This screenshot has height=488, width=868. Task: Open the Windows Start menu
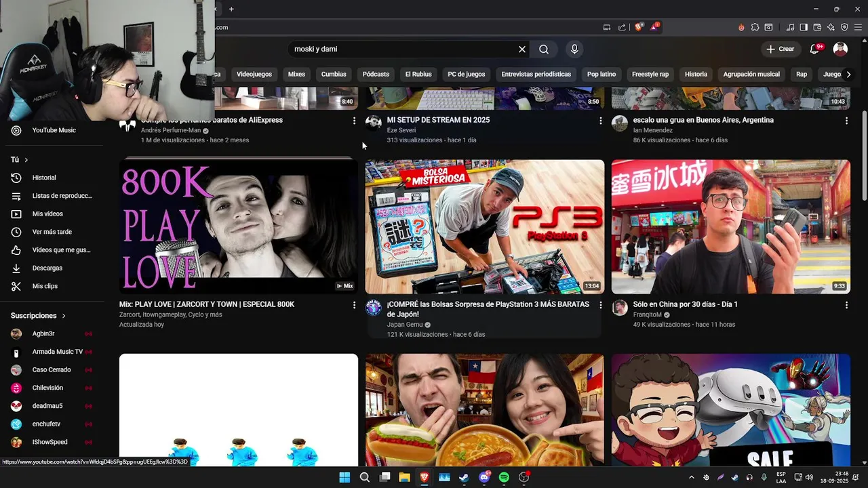click(x=344, y=477)
